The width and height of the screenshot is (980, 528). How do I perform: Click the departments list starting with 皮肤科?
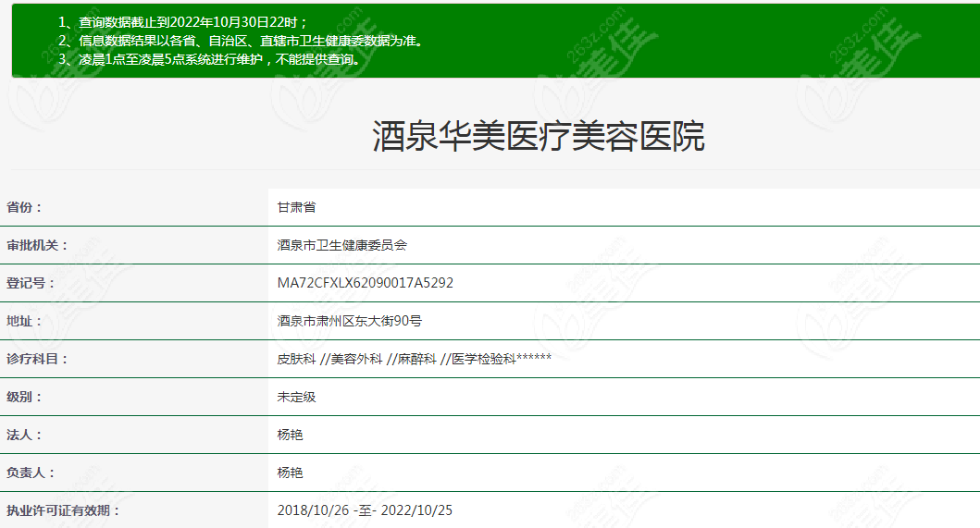point(414,359)
